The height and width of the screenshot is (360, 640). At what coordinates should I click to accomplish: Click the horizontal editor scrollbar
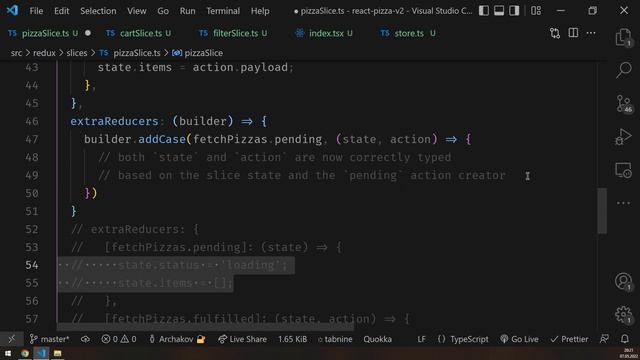click(205, 327)
